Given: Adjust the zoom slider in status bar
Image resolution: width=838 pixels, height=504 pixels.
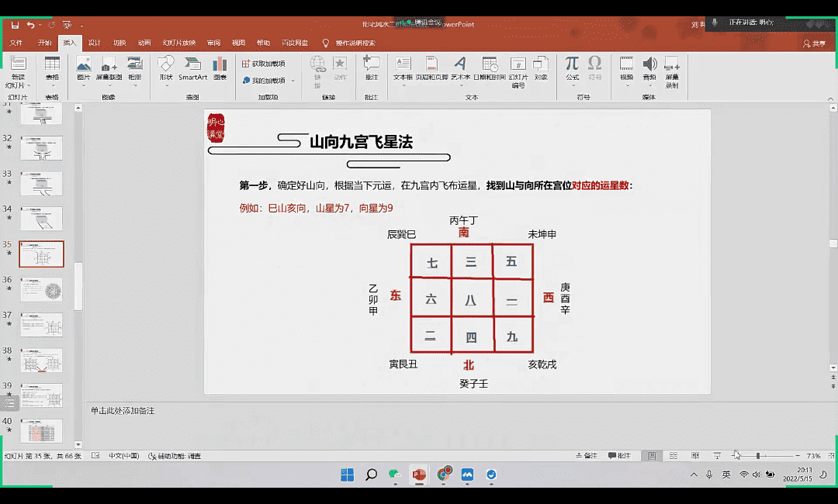Looking at the screenshot, I should click(x=757, y=456).
